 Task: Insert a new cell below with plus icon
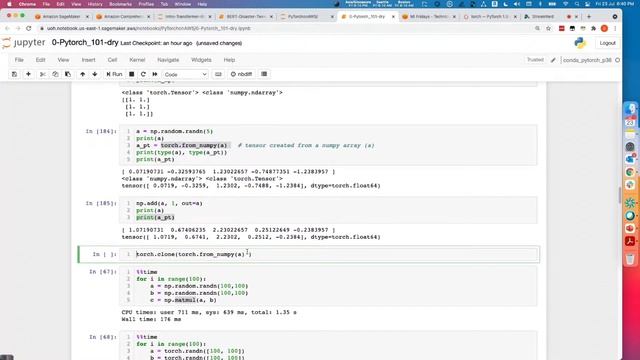click(x=28, y=74)
